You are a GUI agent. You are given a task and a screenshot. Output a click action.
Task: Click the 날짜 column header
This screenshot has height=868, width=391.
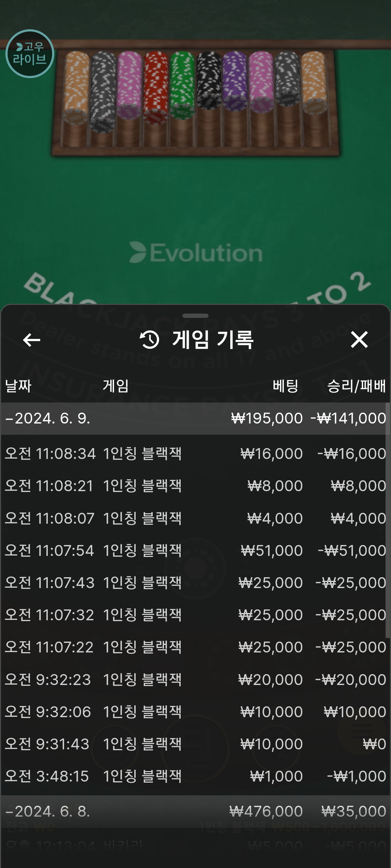18,386
